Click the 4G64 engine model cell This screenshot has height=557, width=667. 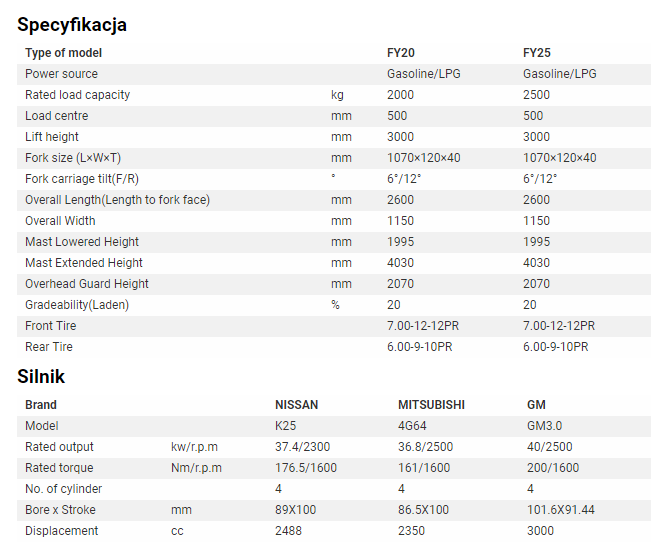(x=412, y=426)
